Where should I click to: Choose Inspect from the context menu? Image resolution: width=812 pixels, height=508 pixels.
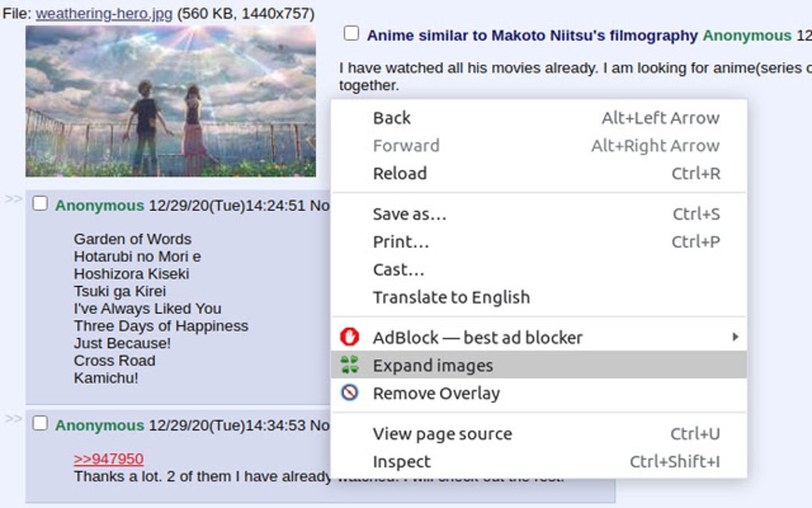click(x=402, y=462)
